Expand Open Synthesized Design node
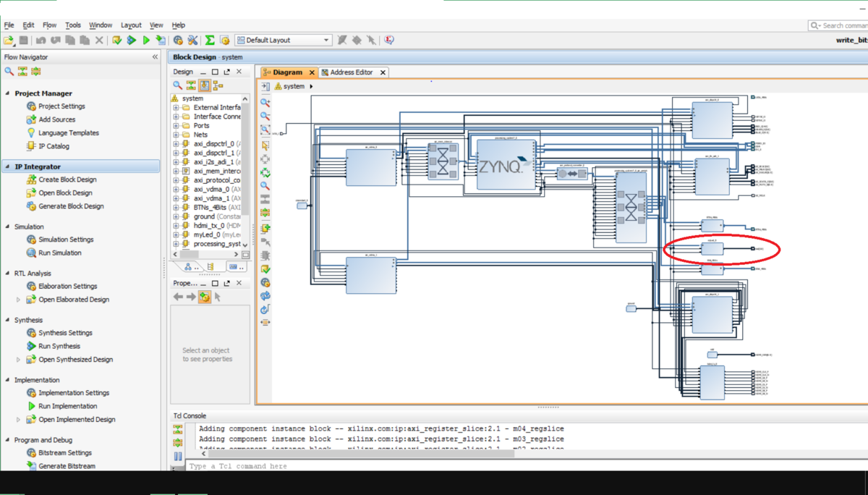This screenshot has height=495, width=868. [19, 360]
